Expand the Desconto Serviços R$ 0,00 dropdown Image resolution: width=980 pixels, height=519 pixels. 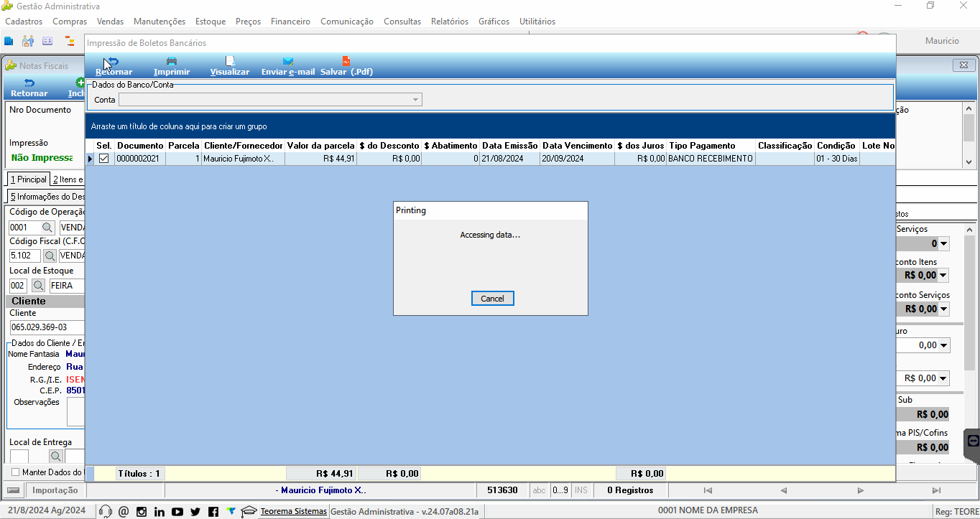944,309
